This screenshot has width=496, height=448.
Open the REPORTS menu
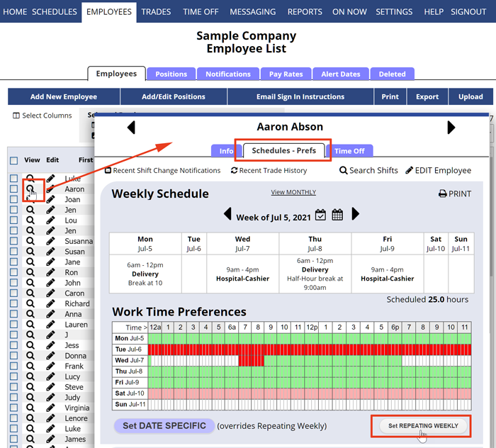tap(305, 12)
